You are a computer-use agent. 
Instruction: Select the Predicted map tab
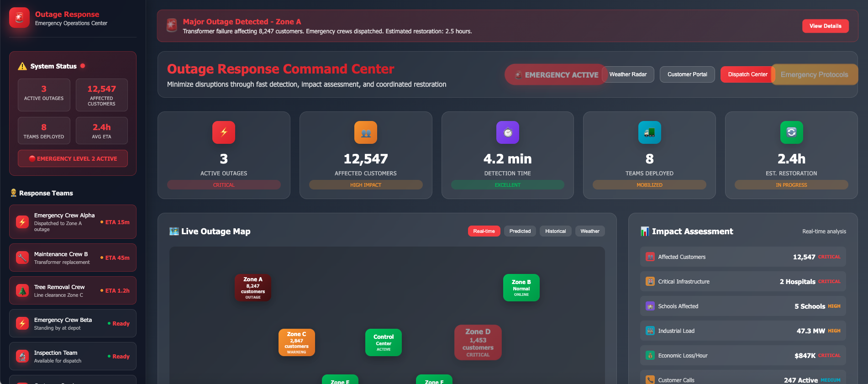coord(520,231)
